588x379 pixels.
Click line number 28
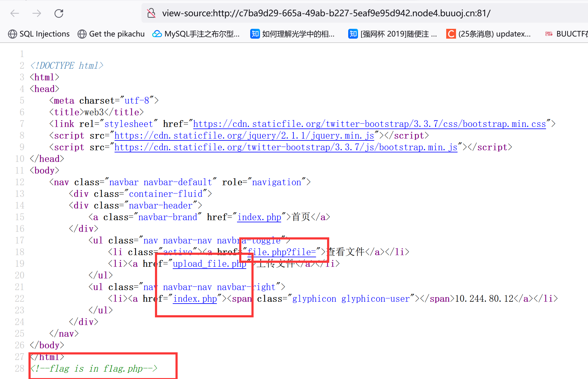click(19, 369)
